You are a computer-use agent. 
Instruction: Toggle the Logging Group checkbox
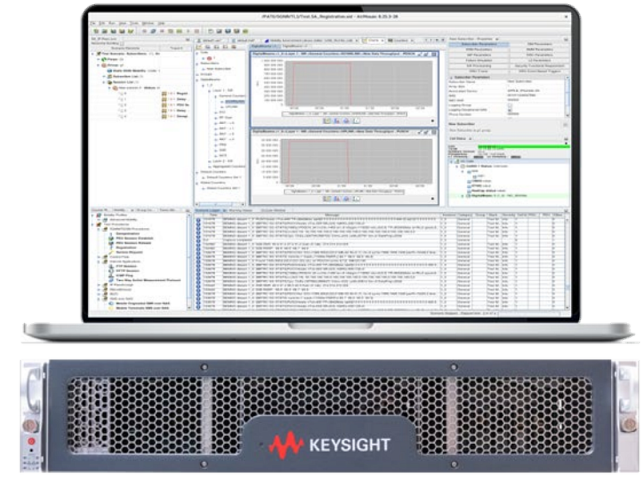[510, 105]
